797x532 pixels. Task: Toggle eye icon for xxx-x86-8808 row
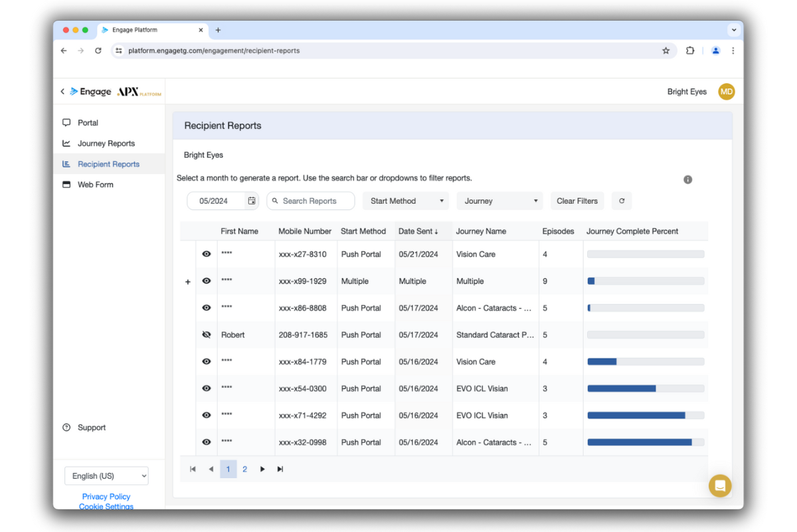point(207,308)
